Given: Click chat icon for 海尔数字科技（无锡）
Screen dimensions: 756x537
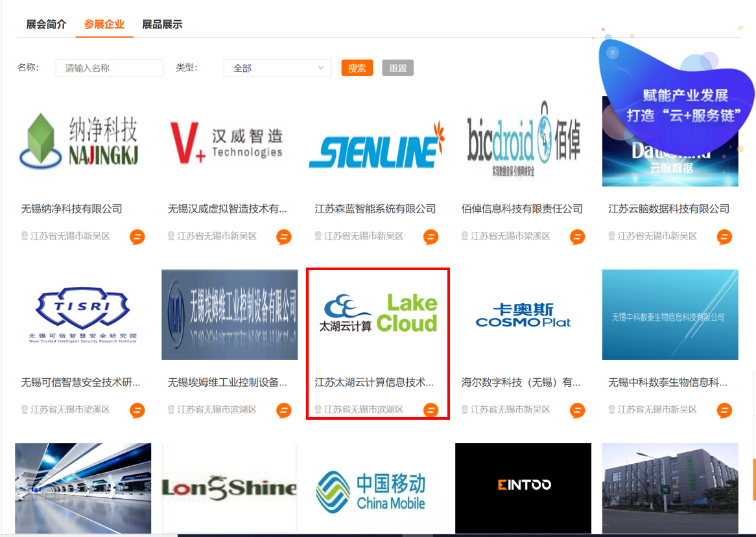Looking at the screenshot, I should click(x=577, y=410).
